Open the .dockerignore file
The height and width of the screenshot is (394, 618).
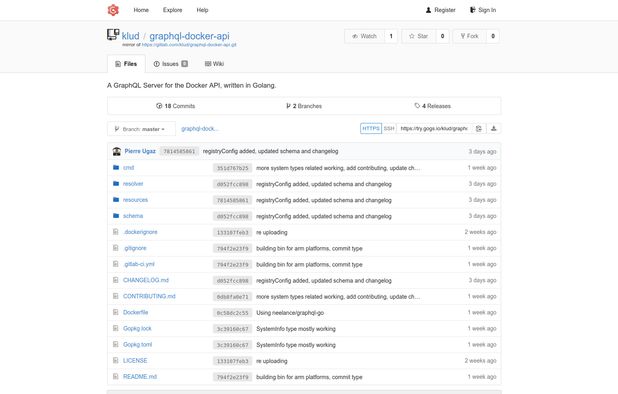point(140,232)
